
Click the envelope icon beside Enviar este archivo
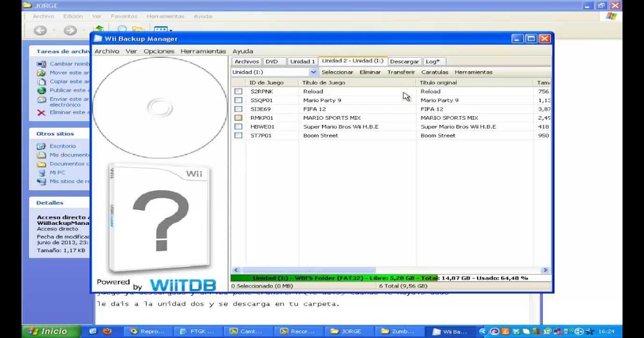[41, 99]
